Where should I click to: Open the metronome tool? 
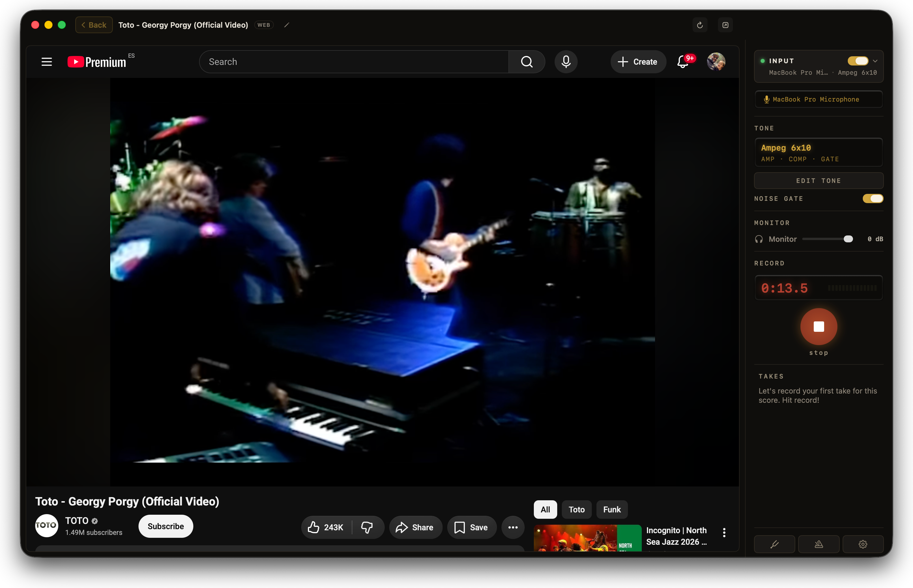(x=819, y=544)
